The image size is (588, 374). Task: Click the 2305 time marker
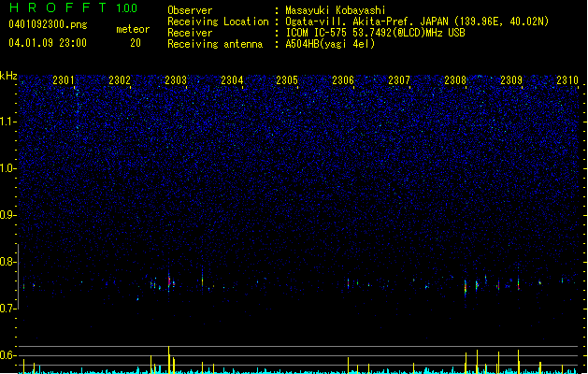coord(287,80)
